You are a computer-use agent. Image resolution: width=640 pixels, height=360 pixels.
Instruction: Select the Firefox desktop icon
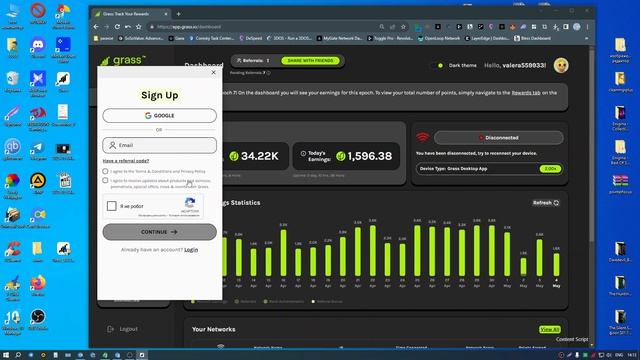(x=38, y=285)
